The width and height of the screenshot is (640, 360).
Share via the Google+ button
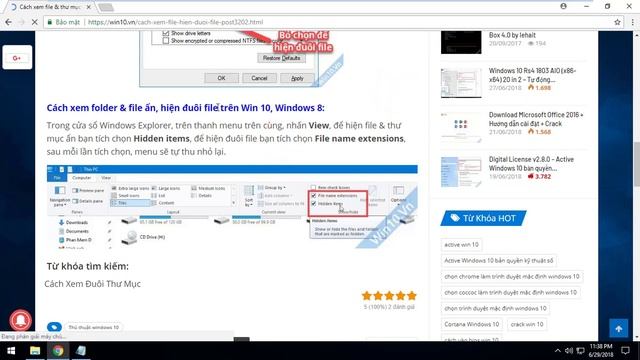(x=17, y=58)
